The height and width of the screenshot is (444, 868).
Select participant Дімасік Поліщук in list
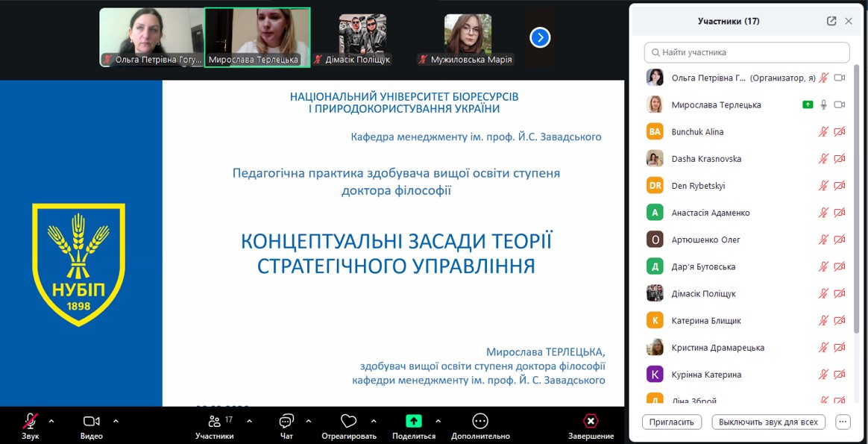(746, 293)
